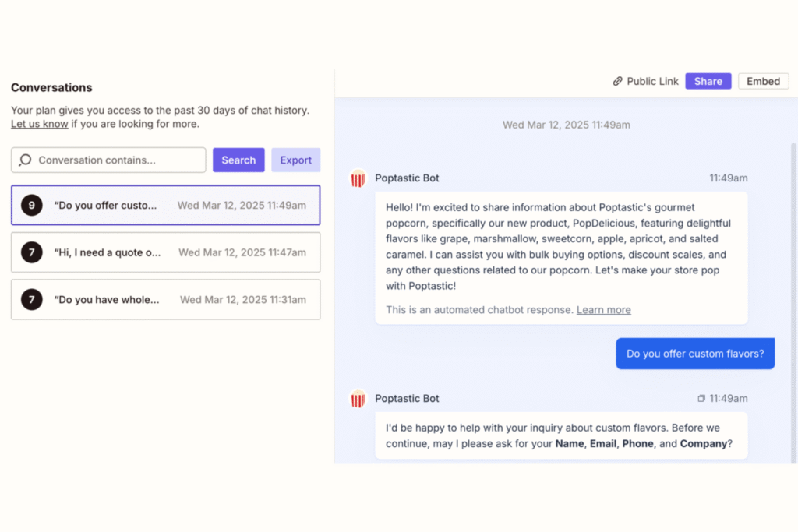Click the chat panel vertical scrollbar

point(793,303)
